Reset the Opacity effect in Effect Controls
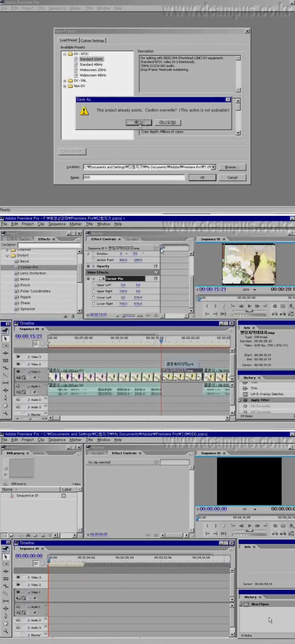The width and height of the screenshot is (295, 644). [156, 266]
